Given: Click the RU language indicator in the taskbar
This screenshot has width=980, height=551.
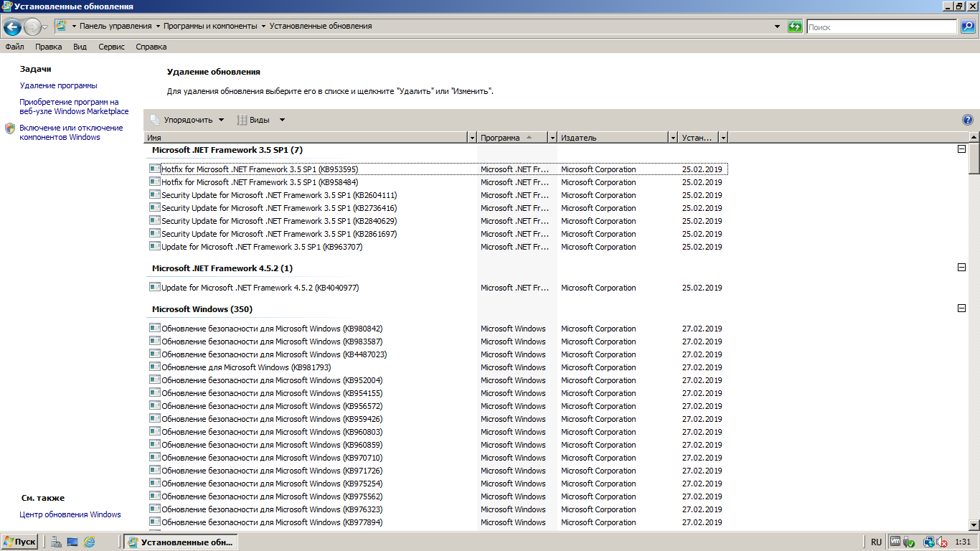Looking at the screenshot, I should tap(876, 542).
